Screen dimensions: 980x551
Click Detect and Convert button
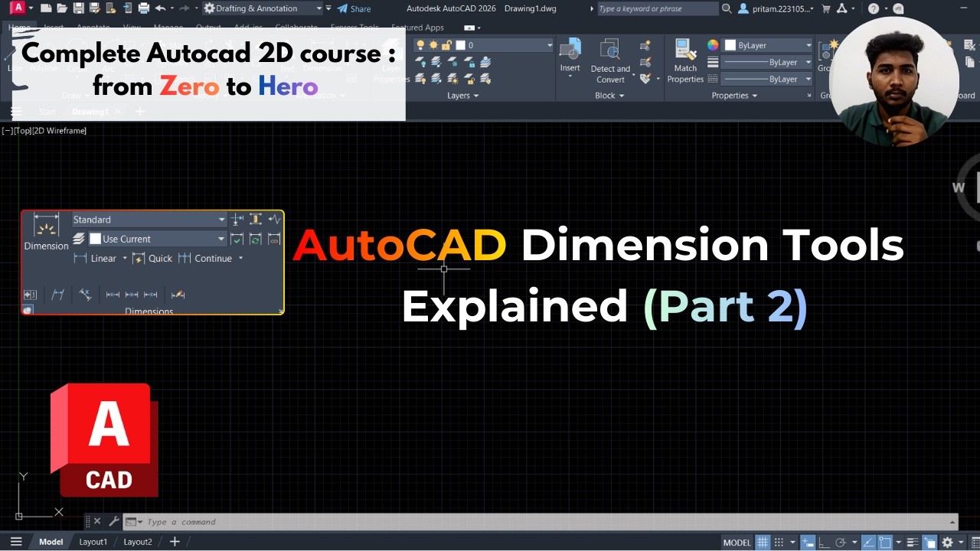click(610, 61)
